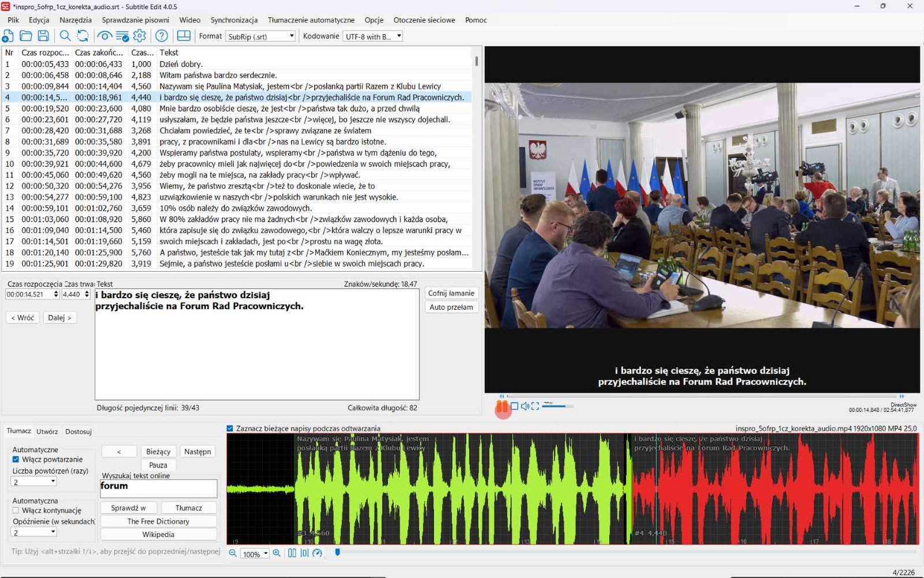
Task: Zoom in the waveform
Action: [277, 553]
